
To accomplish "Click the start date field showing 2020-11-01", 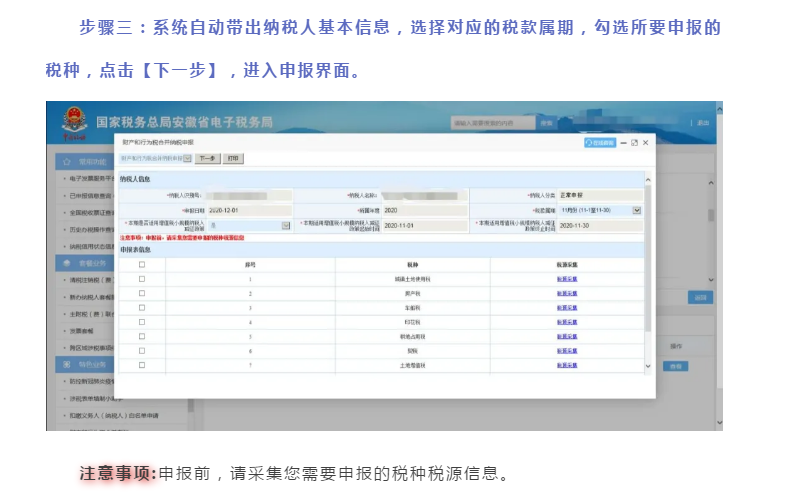I will [425, 226].
